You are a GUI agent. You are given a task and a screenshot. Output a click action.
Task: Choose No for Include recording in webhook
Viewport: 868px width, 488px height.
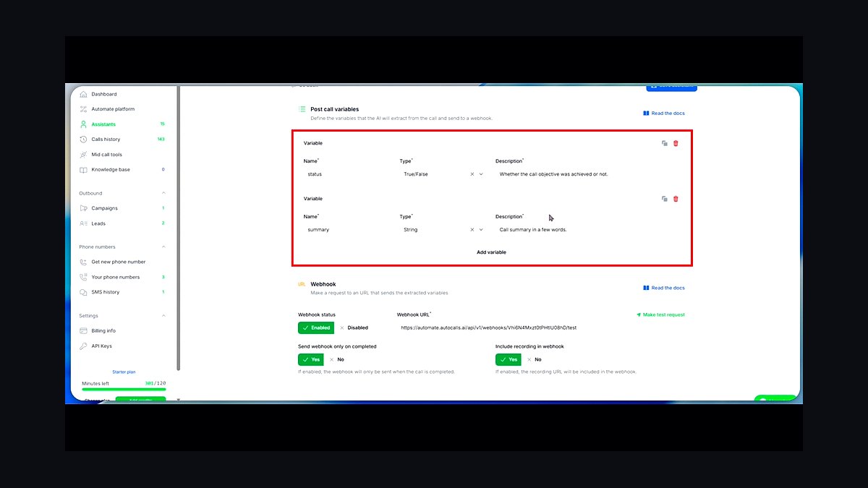pyautogui.click(x=534, y=359)
